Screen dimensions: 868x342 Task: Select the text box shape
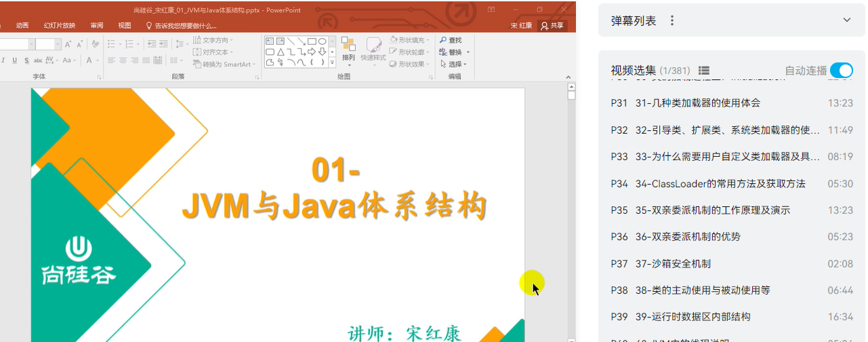[270, 41]
